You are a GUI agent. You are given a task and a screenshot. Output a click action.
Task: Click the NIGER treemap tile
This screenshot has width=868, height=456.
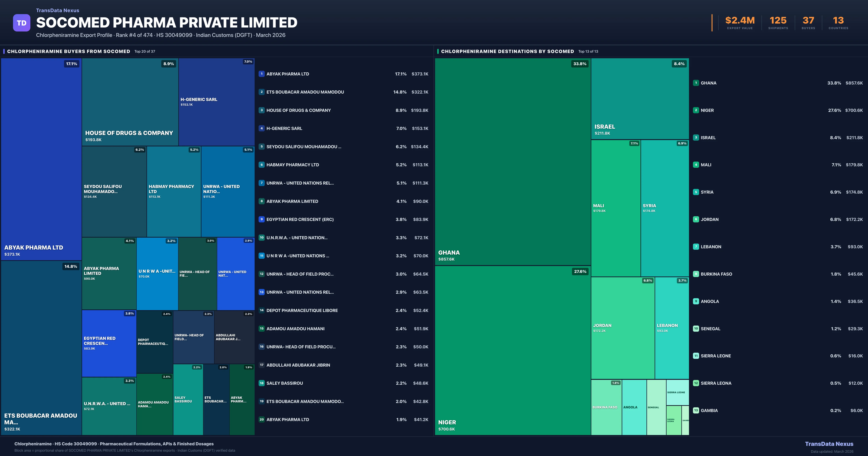[512, 351]
